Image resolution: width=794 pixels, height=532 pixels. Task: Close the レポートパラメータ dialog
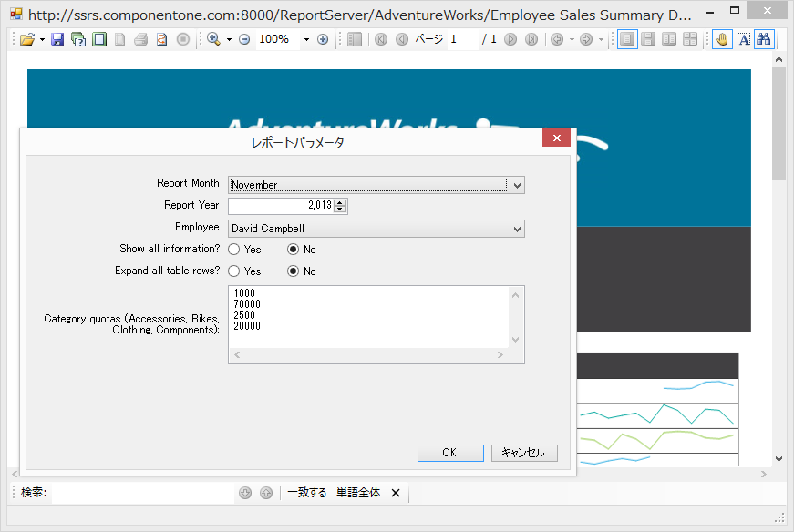556,138
